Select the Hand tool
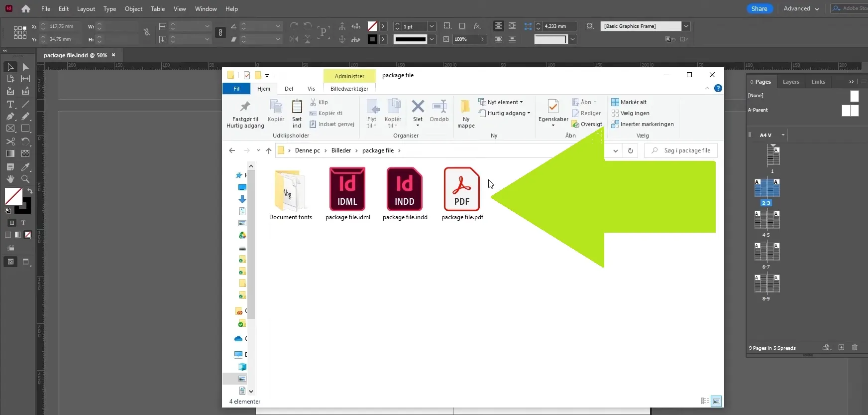The width and height of the screenshot is (868, 415). 10,179
